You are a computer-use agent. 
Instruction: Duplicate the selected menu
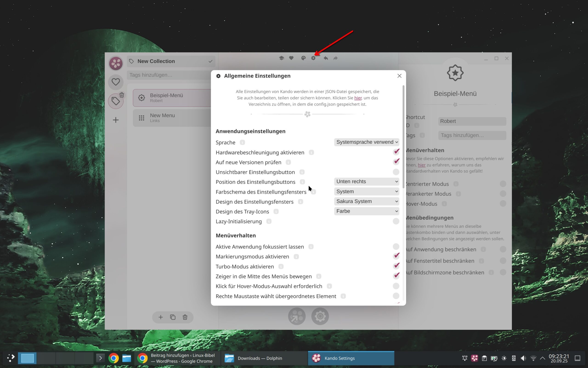173,317
